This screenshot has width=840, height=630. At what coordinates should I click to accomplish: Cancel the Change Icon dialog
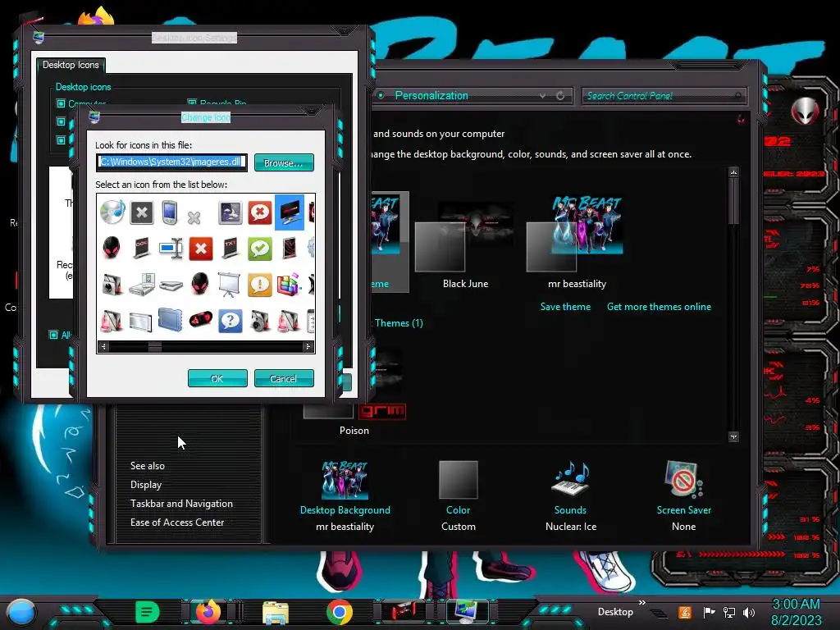coord(284,379)
